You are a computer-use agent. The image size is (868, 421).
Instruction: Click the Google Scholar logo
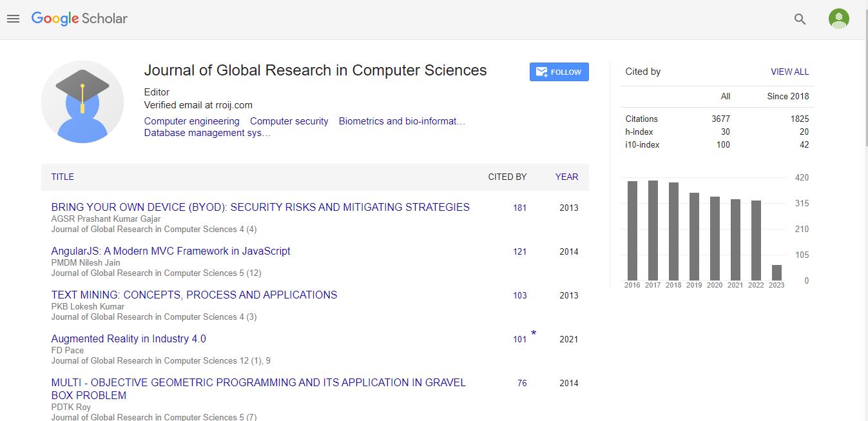click(79, 19)
